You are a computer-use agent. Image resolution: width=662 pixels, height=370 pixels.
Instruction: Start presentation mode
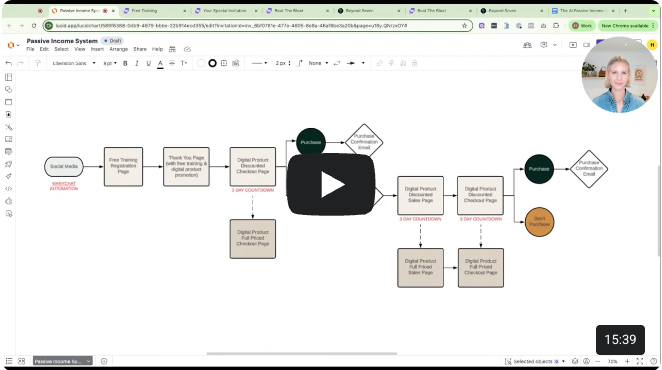tap(573, 45)
